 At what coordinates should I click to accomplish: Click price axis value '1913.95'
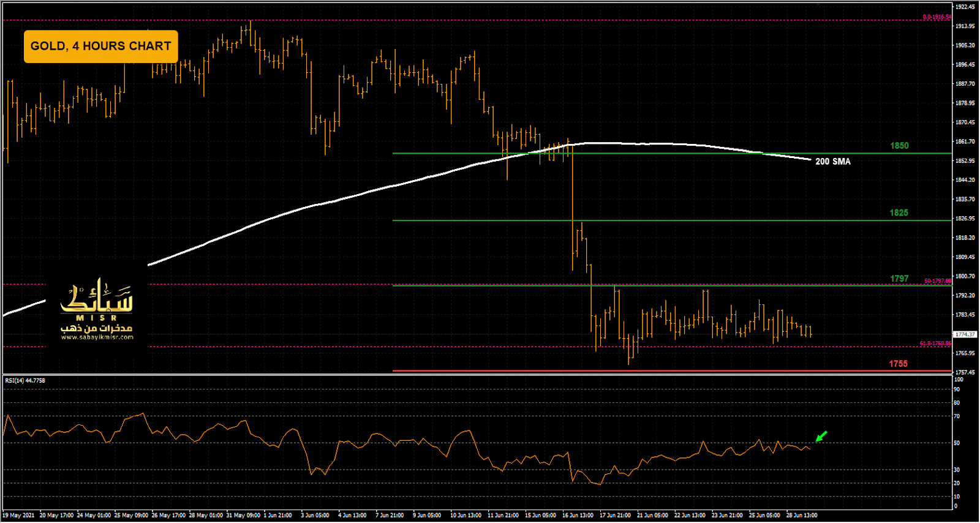(965, 26)
